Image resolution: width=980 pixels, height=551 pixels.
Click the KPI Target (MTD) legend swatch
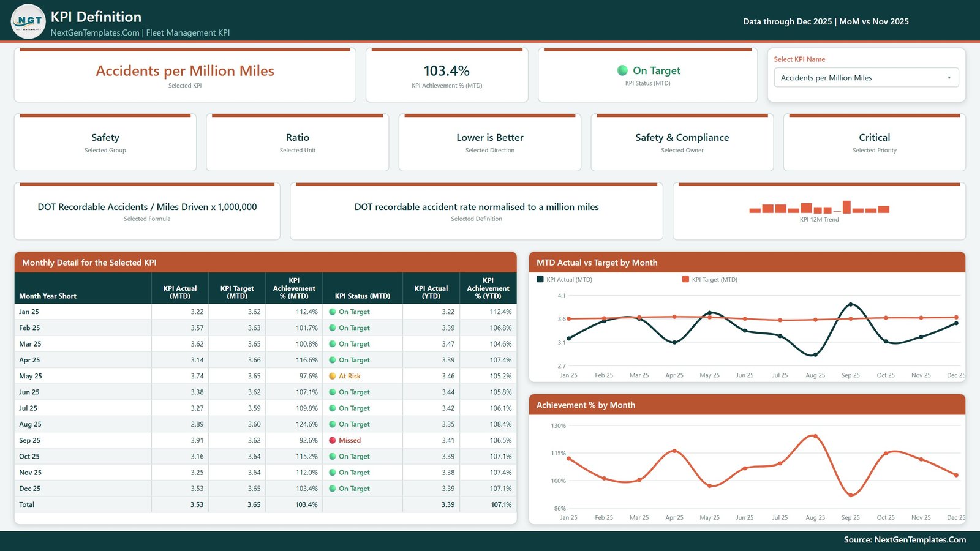685,279
